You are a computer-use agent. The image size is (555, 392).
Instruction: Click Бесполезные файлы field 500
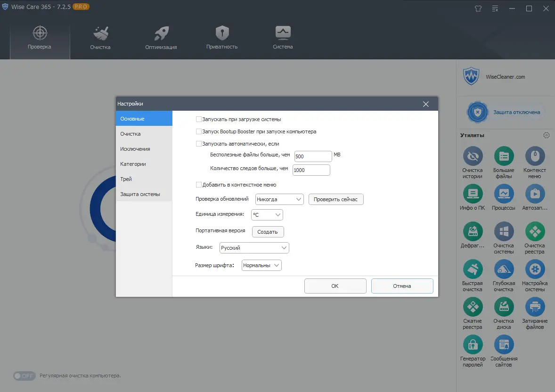click(313, 156)
